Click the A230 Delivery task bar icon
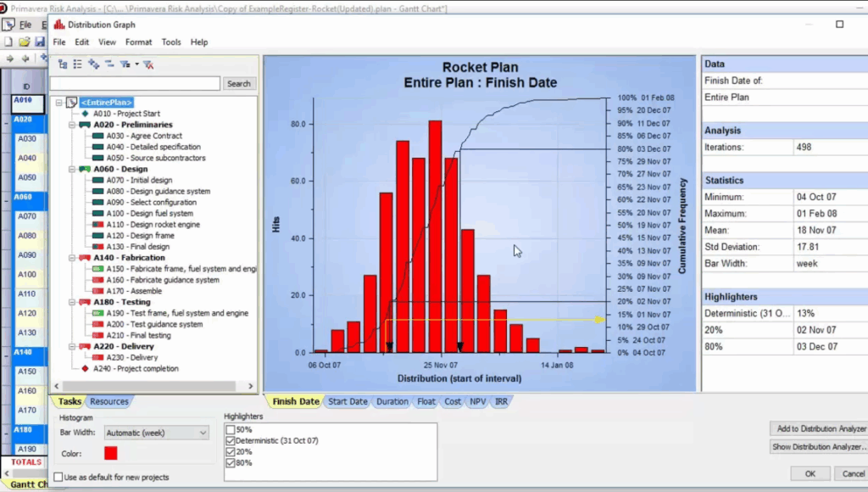 [x=98, y=357]
